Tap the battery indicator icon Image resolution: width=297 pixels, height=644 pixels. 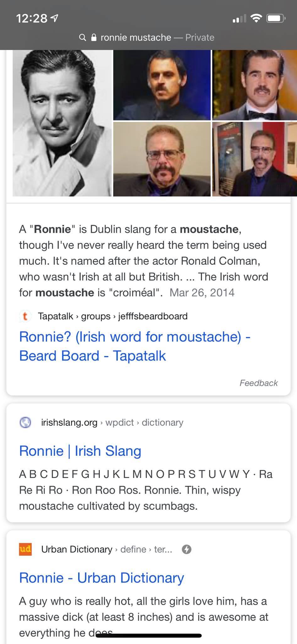(x=276, y=19)
